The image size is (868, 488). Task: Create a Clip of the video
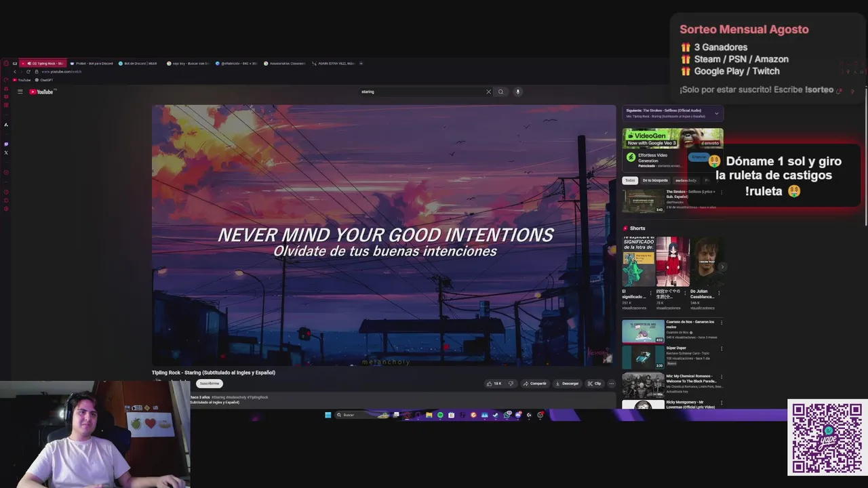595,384
